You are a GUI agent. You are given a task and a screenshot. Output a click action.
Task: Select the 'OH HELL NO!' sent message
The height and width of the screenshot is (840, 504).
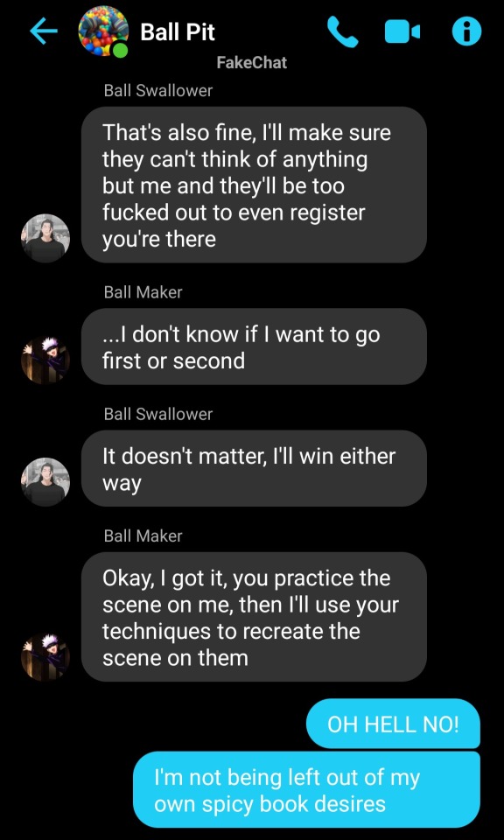(x=393, y=724)
